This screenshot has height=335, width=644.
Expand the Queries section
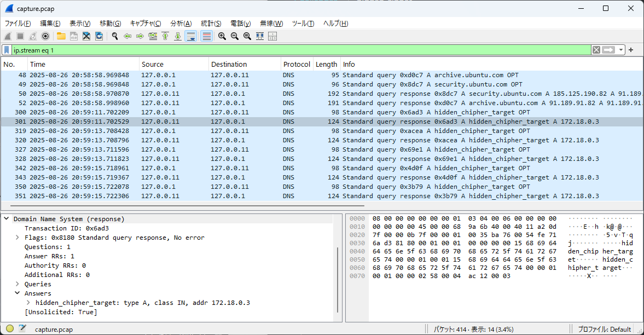pyautogui.click(x=18, y=284)
